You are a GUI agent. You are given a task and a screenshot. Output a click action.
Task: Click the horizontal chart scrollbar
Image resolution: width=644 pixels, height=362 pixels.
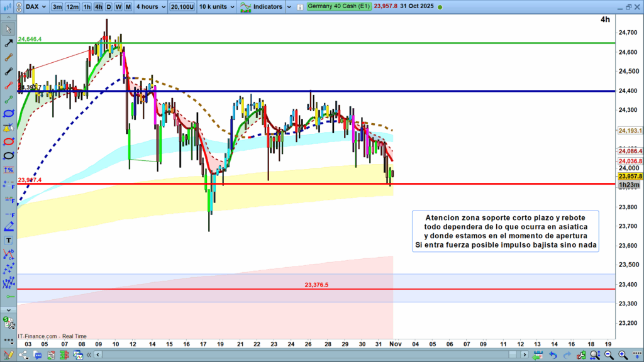coord(302,355)
